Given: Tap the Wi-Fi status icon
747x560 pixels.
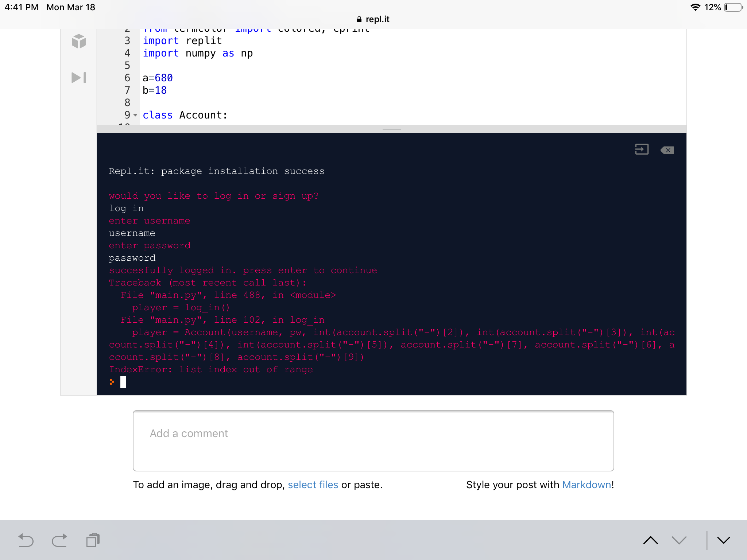Looking at the screenshot, I should click(x=695, y=7).
